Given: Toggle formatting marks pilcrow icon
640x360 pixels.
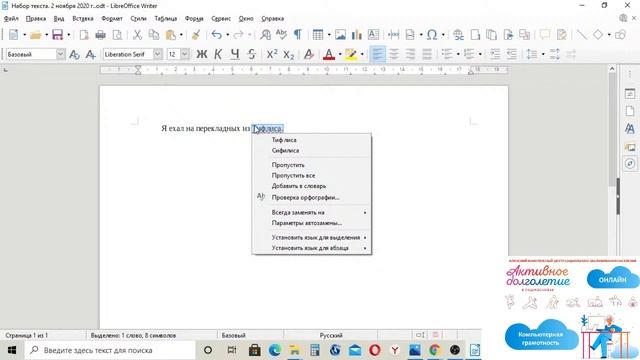Looking at the screenshot, I should (x=298, y=35).
